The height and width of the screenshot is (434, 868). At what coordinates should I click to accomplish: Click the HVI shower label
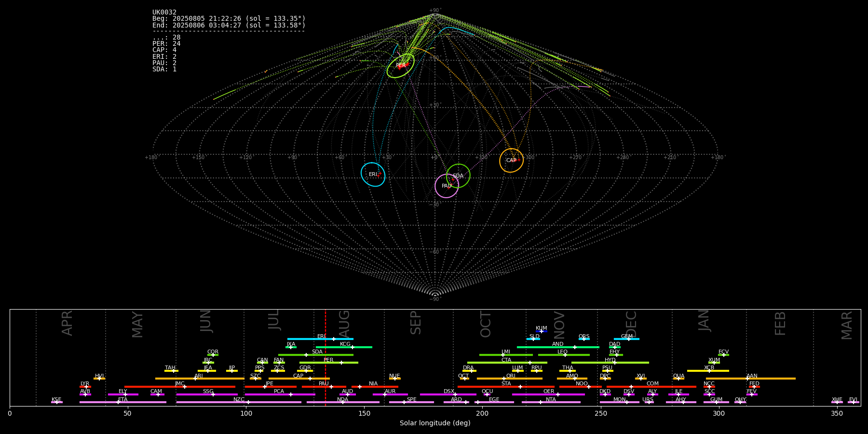pyautogui.click(x=99, y=376)
